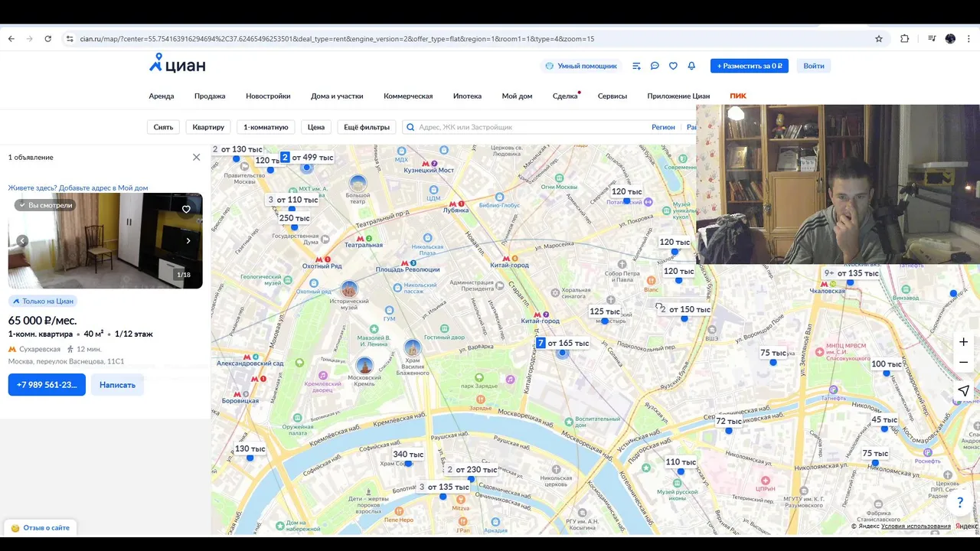The height and width of the screenshot is (551, 980).
Task: Zoom in the map
Action: pos(964,342)
